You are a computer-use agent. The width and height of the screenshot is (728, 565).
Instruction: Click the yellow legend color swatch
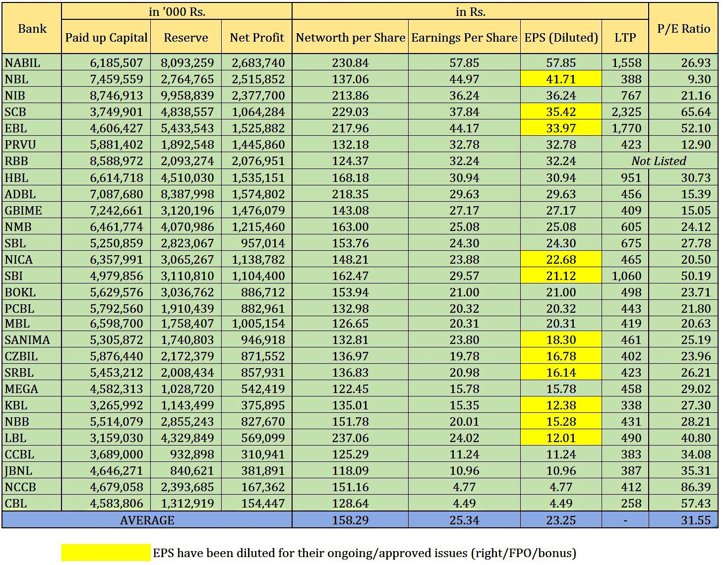106,553
